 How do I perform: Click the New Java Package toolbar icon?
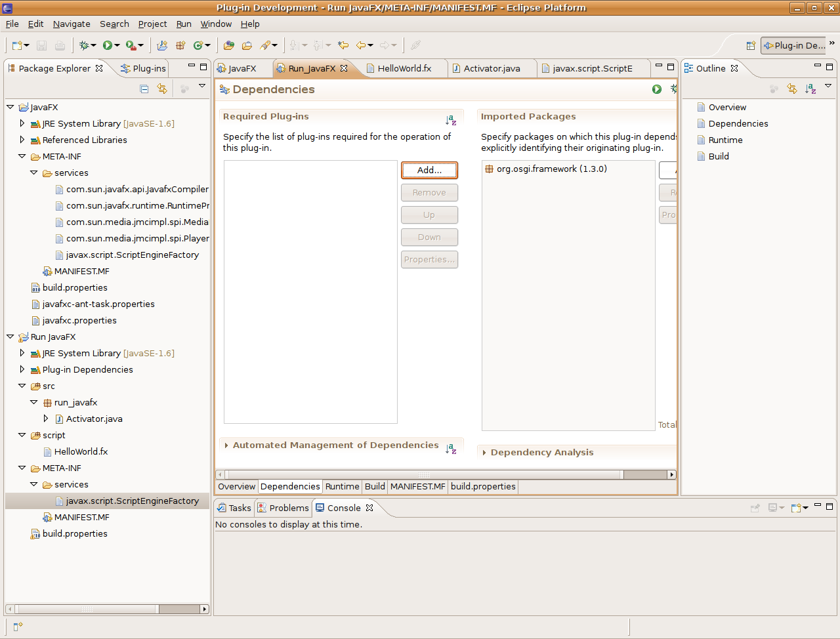click(180, 45)
